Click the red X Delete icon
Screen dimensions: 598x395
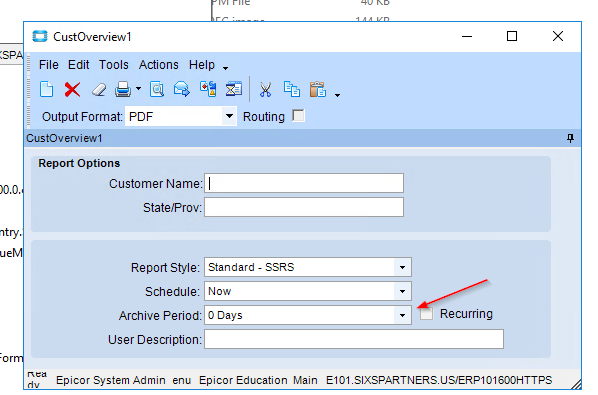coord(72,90)
